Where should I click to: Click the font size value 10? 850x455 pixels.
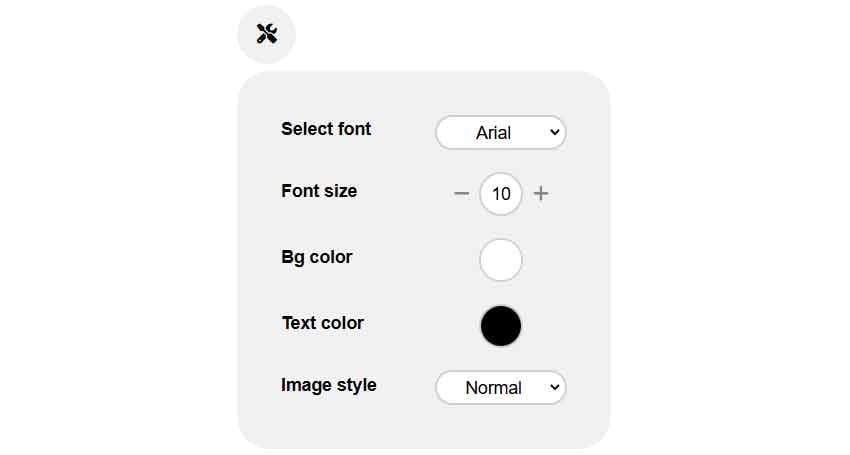[501, 193]
